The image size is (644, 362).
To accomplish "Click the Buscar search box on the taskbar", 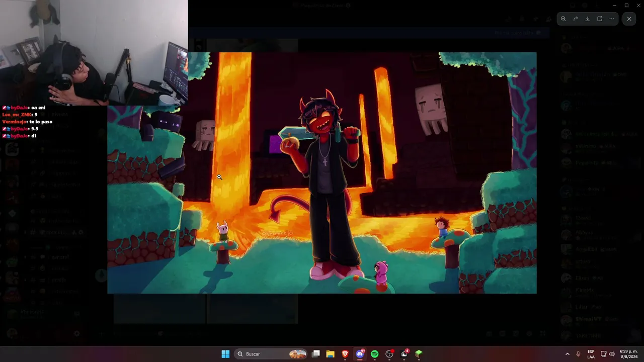I will [x=272, y=354].
